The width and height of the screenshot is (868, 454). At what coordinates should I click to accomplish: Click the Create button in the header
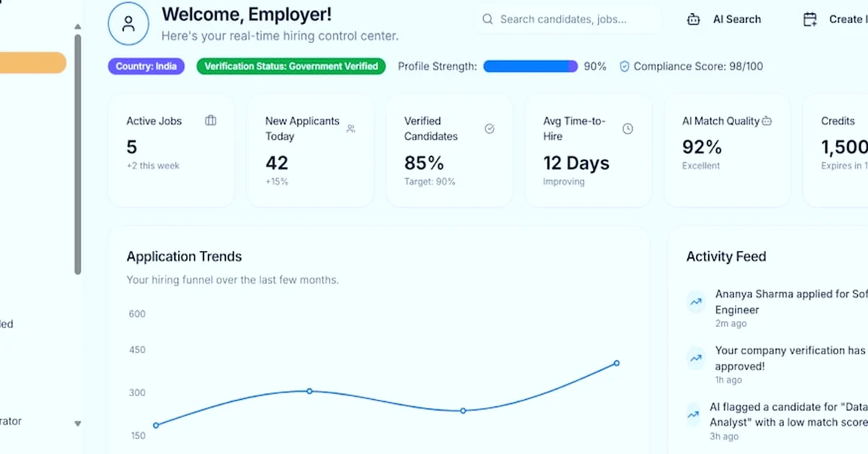pyautogui.click(x=835, y=20)
